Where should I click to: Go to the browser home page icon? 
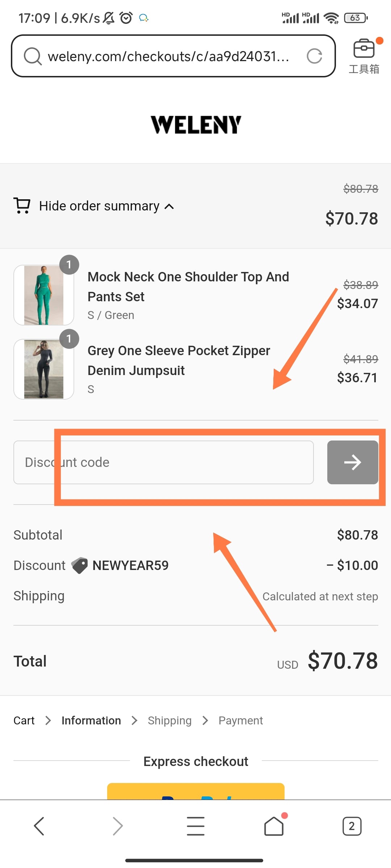pos(274,826)
